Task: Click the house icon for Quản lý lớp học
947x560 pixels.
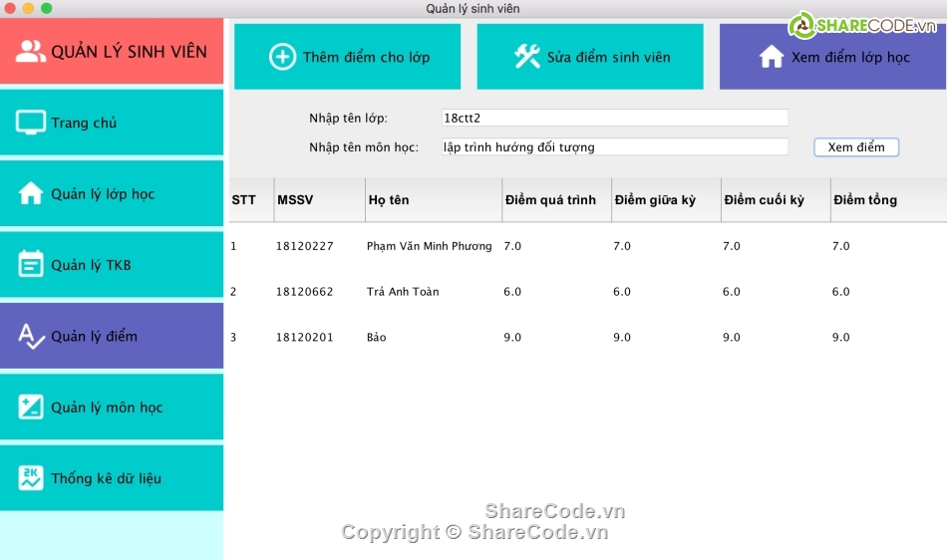Action: click(31, 193)
